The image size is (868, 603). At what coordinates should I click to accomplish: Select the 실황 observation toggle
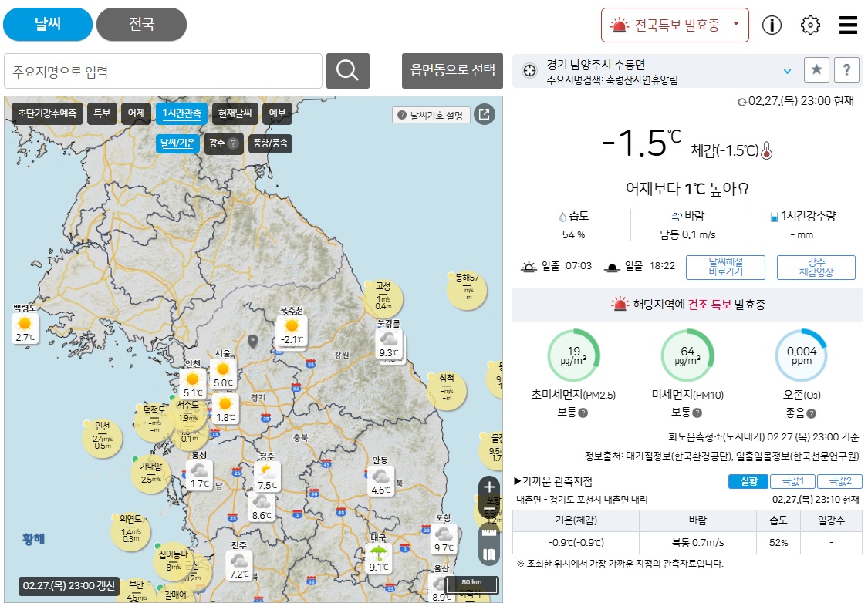click(x=748, y=481)
